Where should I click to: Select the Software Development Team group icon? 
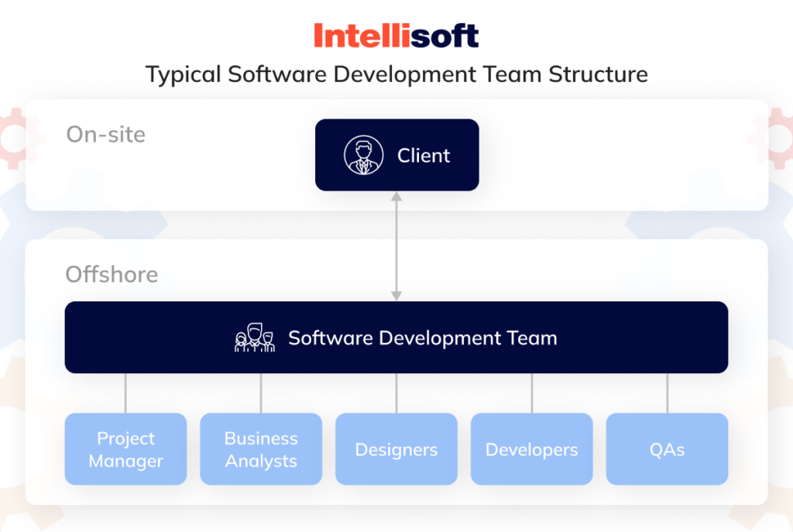(256, 338)
